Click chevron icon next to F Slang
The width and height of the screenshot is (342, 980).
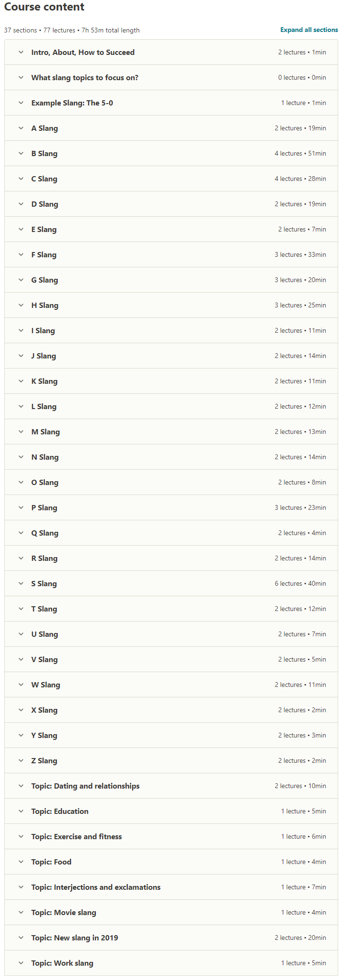coord(21,254)
